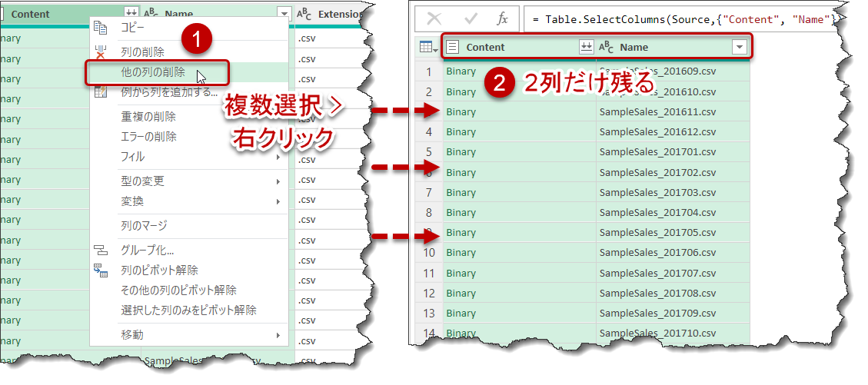
Task: Select エラーの削除 in the context menu
Action: click(189, 138)
